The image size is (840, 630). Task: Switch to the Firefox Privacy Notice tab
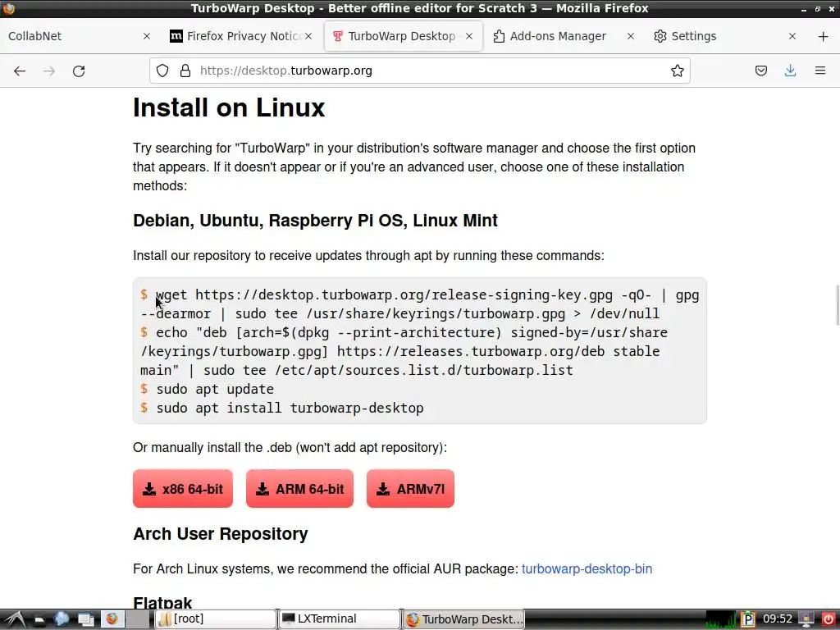(242, 36)
